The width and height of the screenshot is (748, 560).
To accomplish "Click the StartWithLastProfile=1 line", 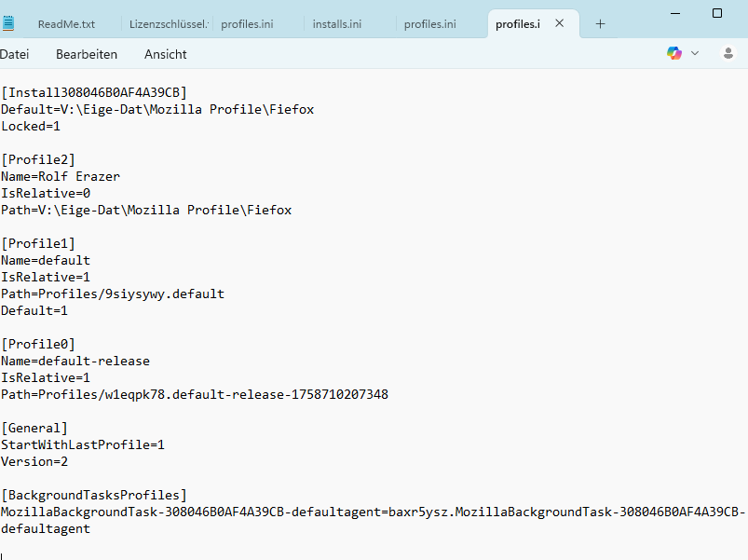I will point(83,444).
